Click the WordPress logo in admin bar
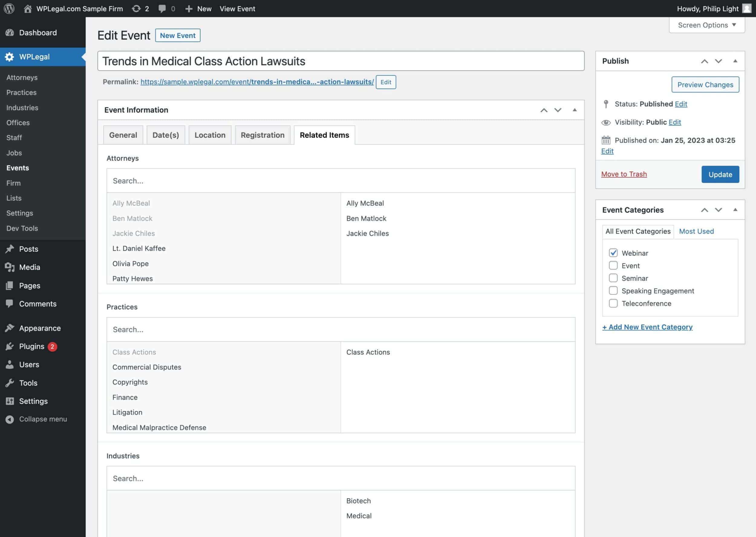 click(9, 8)
